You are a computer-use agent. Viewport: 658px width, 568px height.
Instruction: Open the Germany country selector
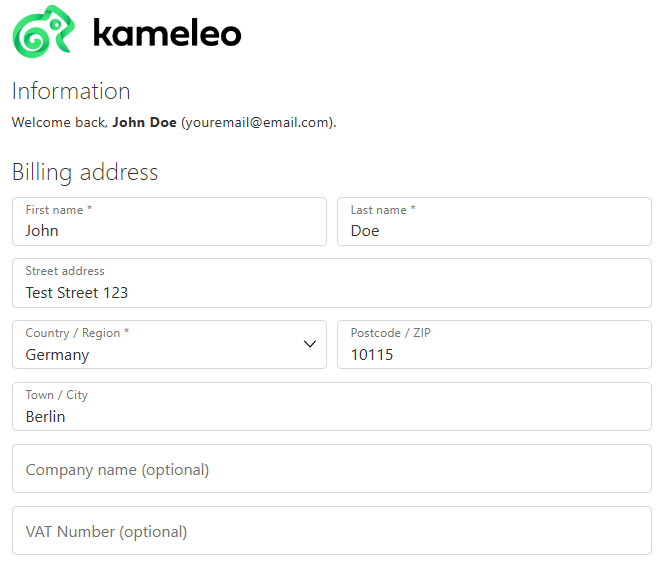coord(170,345)
